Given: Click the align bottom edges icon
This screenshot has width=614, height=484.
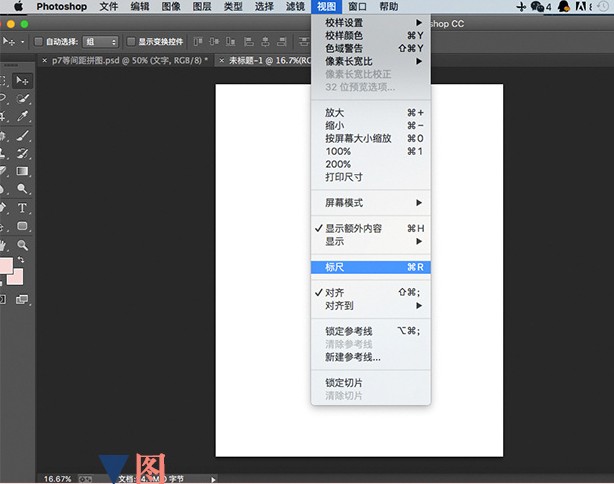Looking at the screenshot, I should coord(231,42).
